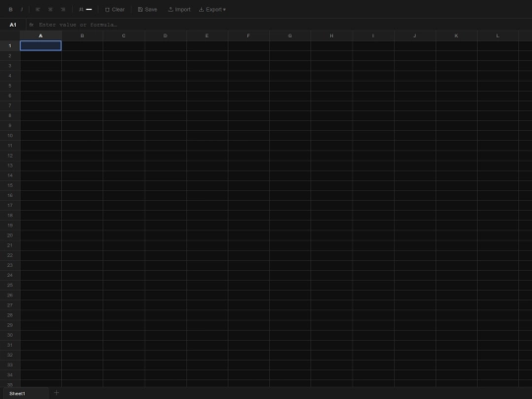Align cell text left
The height and width of the screenshot is (399, 532).
(37, 10)
